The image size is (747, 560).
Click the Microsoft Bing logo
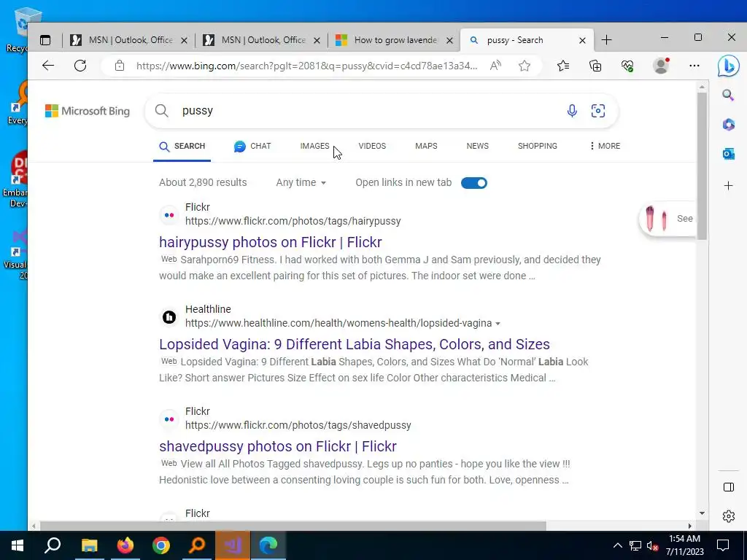[88, 111]
